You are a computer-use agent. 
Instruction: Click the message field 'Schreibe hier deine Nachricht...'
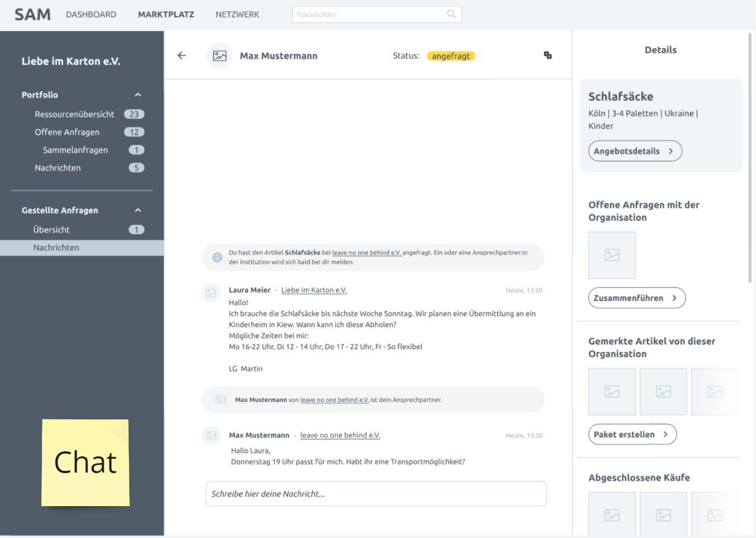coord(376,494)
